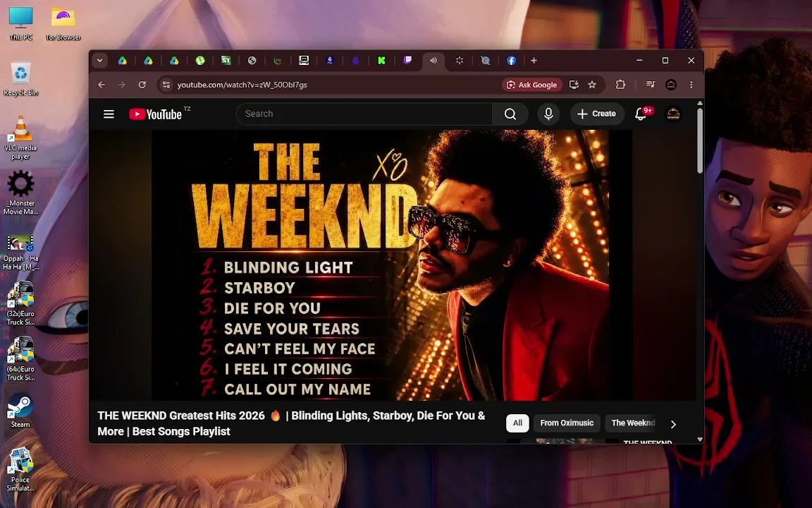Switch to the green ST tab
The image size is (812, 508).
click(226, 61)
